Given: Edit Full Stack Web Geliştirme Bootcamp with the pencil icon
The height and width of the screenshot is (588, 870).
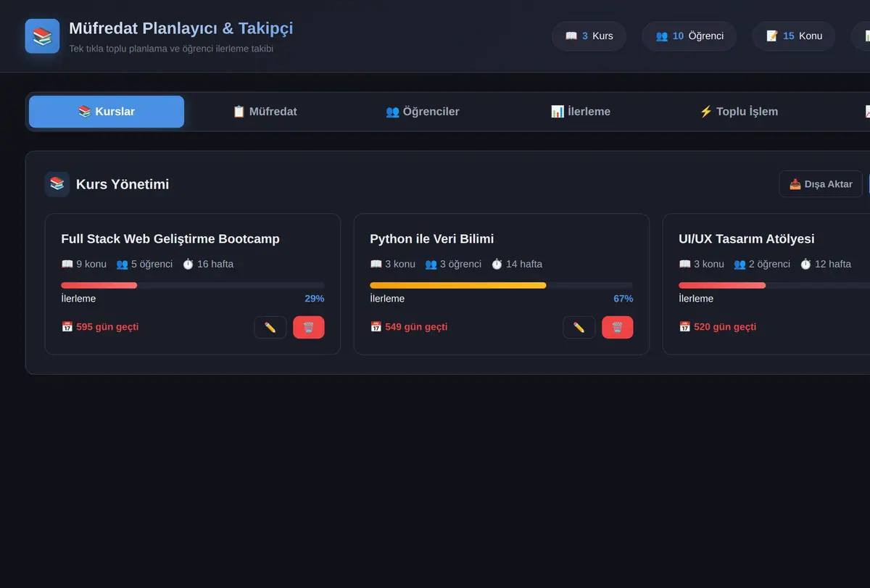Looking at the screenshot, I should [x=270, y=327].
